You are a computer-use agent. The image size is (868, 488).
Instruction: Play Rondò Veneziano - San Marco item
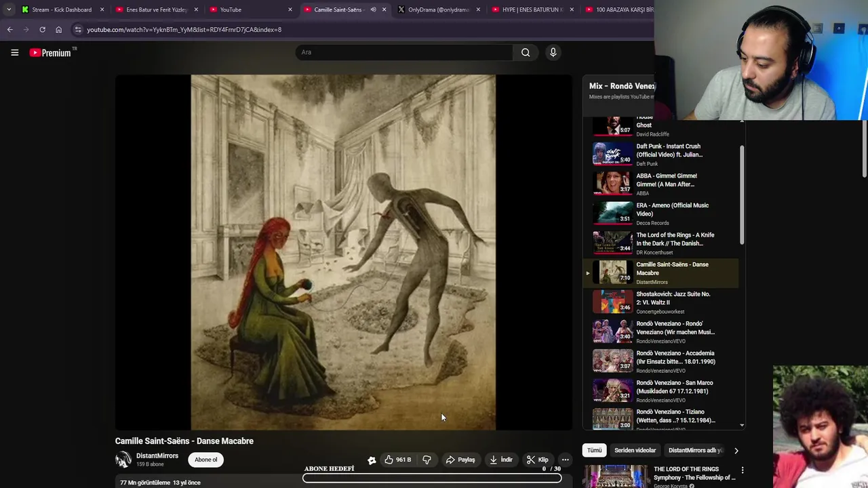point(661,390)
